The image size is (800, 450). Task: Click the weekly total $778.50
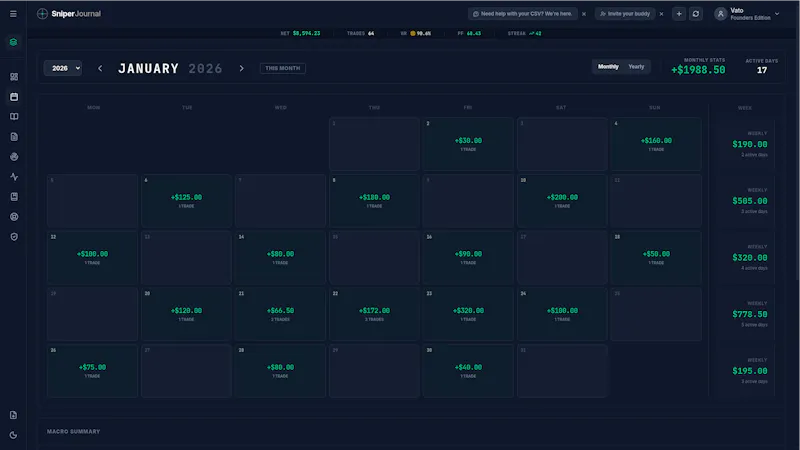[749, 314]
